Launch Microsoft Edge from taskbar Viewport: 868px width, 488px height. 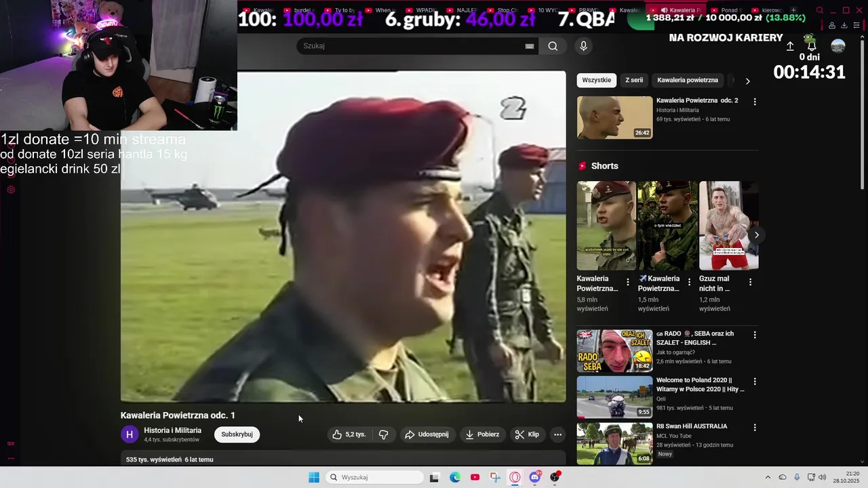coord(455,477)
